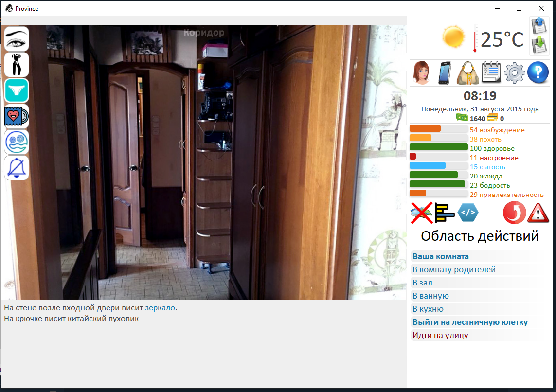Viewport: 556px width, 392px height.
Task: Click the load game green-arrow icon
Action: 539,46
